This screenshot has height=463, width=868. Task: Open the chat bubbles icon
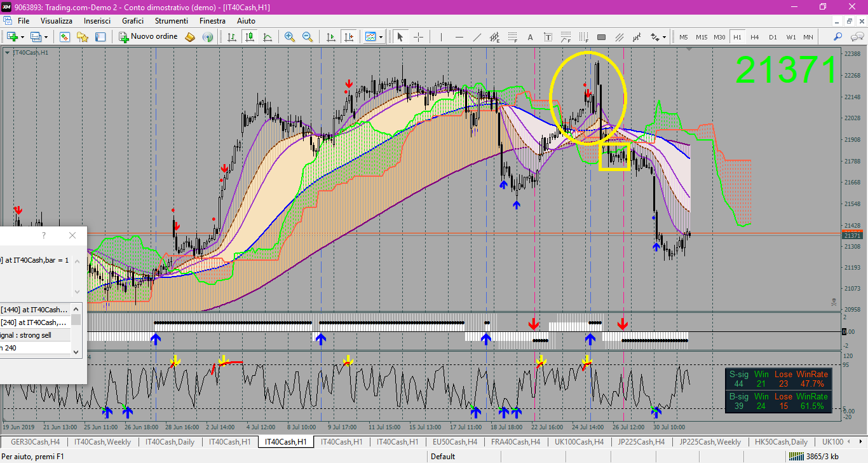[x=856, y=37]
